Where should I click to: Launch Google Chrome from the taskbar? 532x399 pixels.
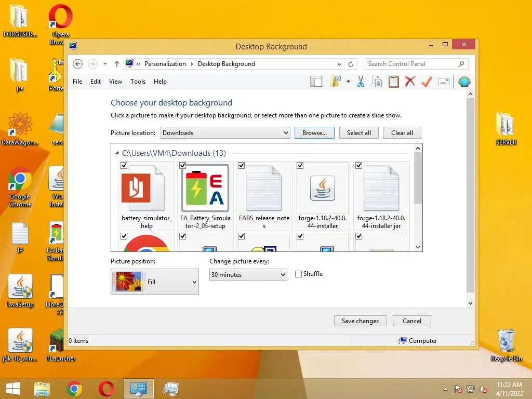pyautogui.click(x=74, y=389)
